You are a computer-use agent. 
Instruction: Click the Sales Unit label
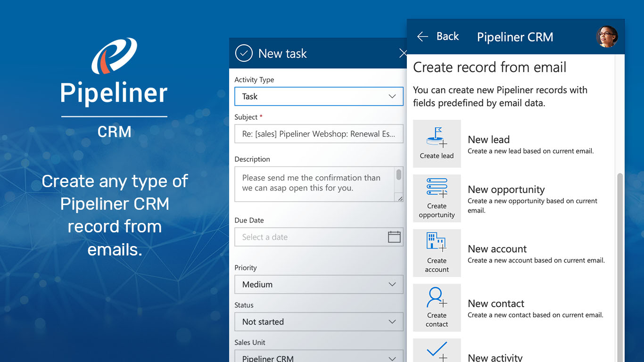click(x=250, y=342)
